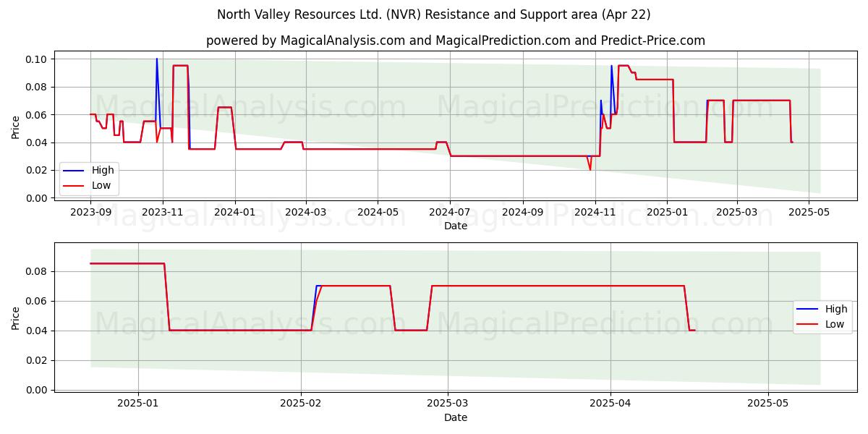Click 'Low' in the top chart legend
868x434 pixels.
pyautogui.click(x=101, y=185)
